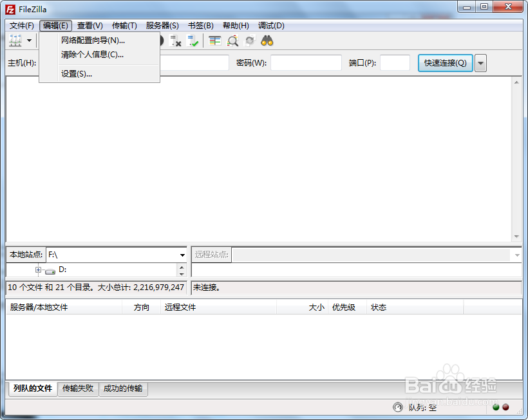The width and height of the screenshot is (528, 420).
Task: Click in the 本地站点 path field
Action: coord(112,255)
